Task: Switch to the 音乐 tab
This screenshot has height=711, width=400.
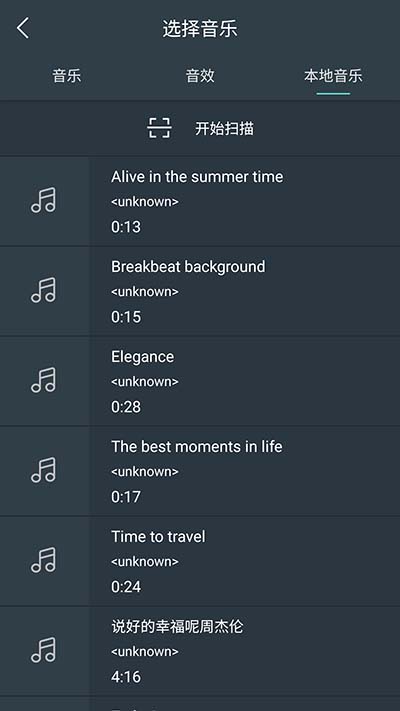Action: [x=67, y=76]
